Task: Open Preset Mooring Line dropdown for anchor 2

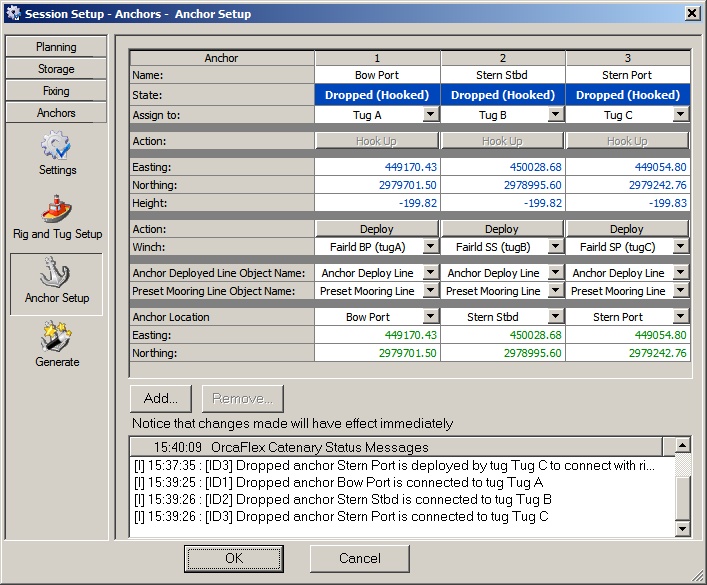Action: tap(555, 291)
